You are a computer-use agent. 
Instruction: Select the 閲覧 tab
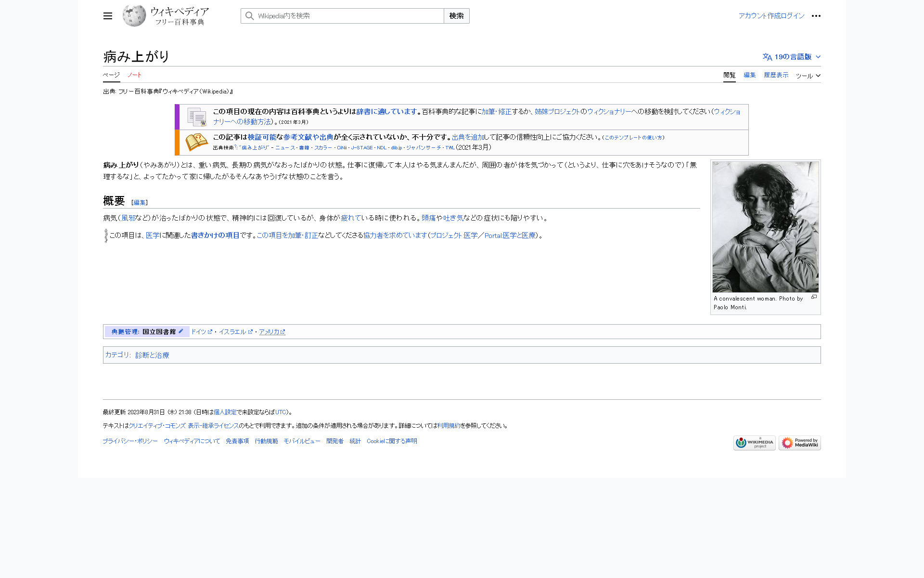(x=729, y=75)
